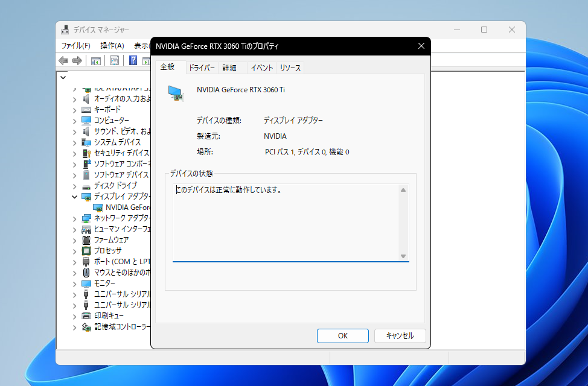Open the Properties toolbar icon
Screen dimensions: 588x386
114,60
